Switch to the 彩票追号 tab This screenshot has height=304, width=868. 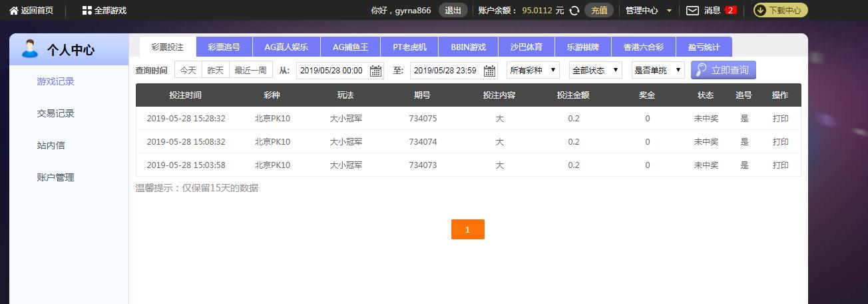pos(224,47)
